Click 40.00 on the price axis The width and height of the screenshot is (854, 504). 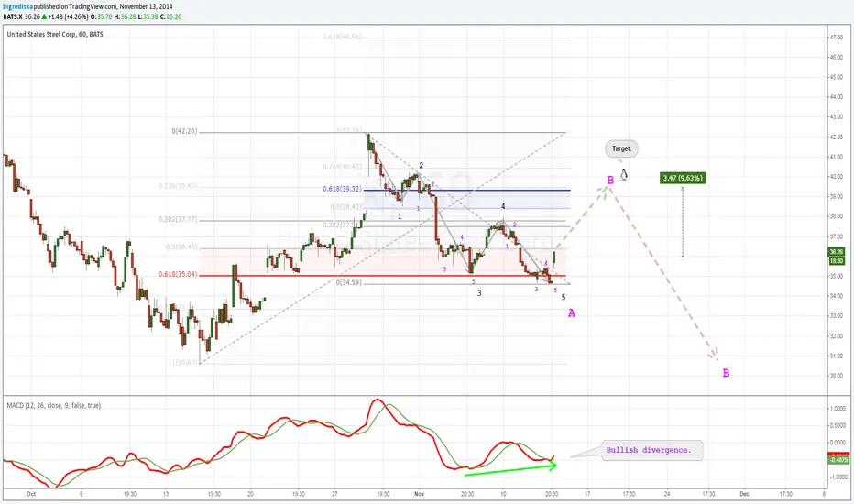tap(836, 177)
